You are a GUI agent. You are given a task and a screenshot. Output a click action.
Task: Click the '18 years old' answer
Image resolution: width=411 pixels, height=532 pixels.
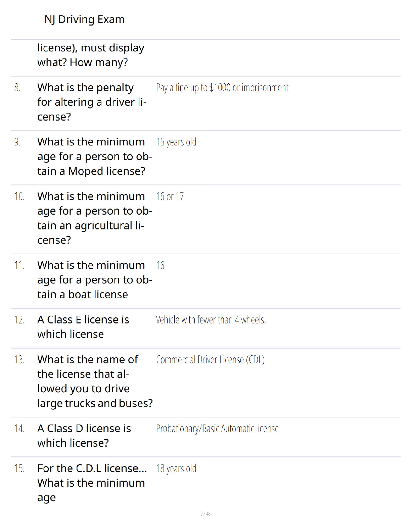pyautogui.click(x=176, y=469)
